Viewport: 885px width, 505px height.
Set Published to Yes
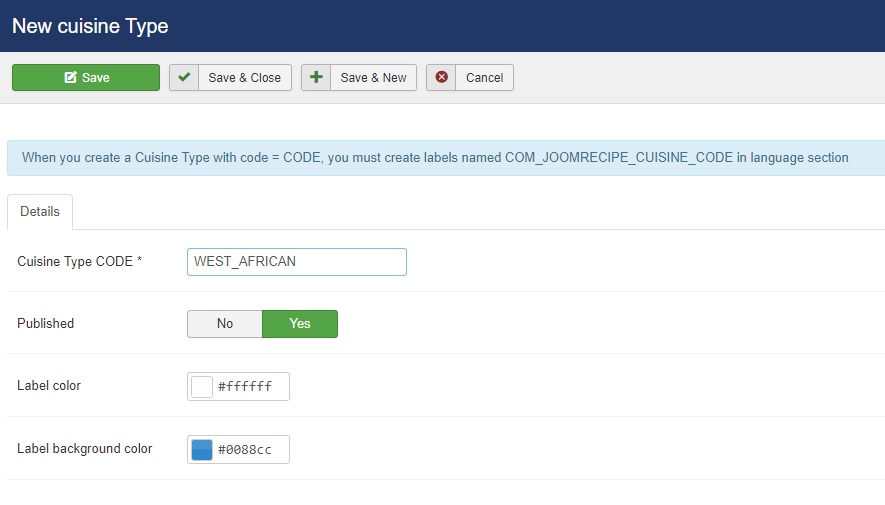(300, 324)
